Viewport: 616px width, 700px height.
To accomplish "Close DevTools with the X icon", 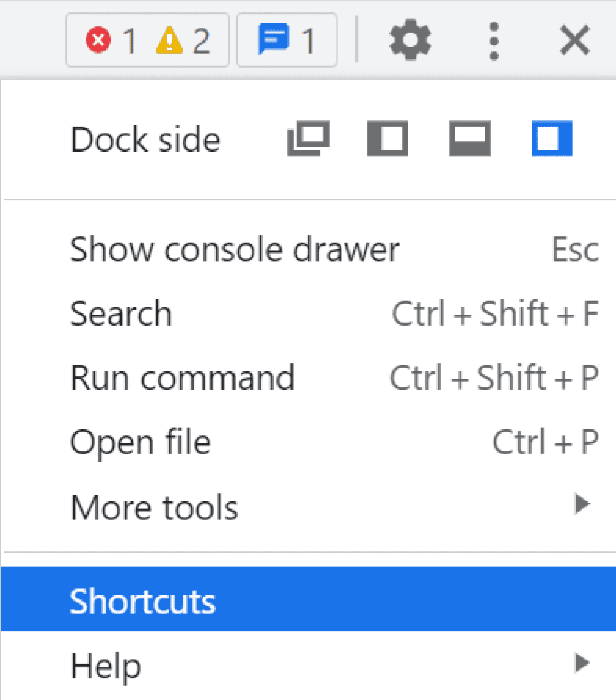I will coord(574,40).
